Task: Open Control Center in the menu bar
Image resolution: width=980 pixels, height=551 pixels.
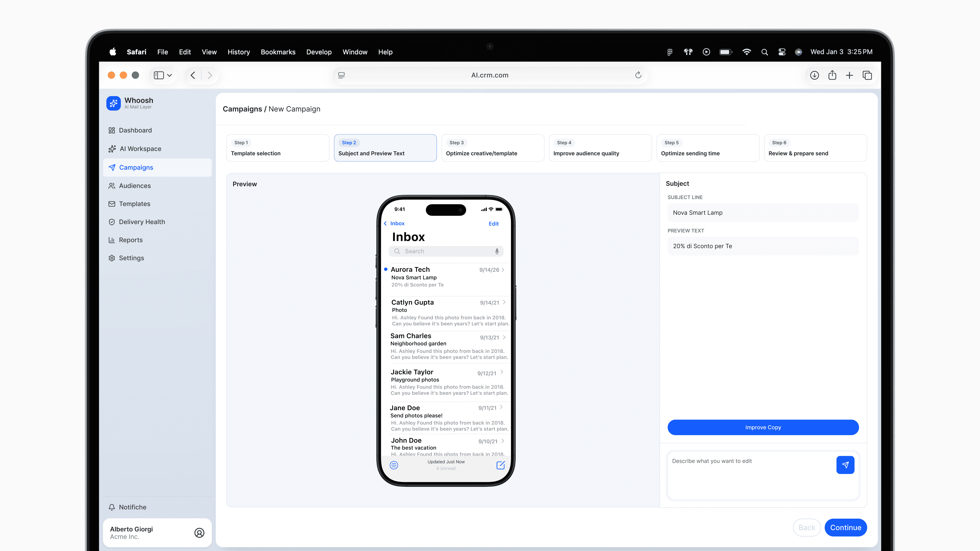Action: pyautogui.click(x=782, y=52)
